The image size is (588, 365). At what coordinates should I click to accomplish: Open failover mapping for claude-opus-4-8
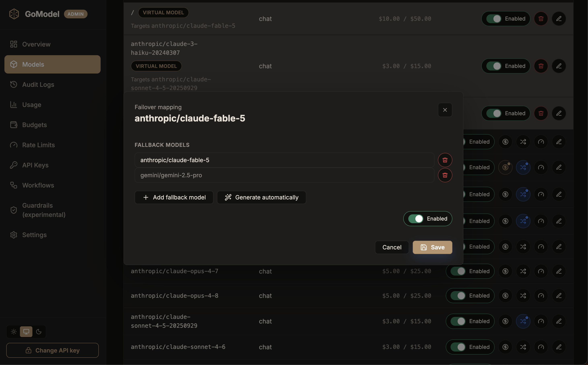(x=523, y=296)
